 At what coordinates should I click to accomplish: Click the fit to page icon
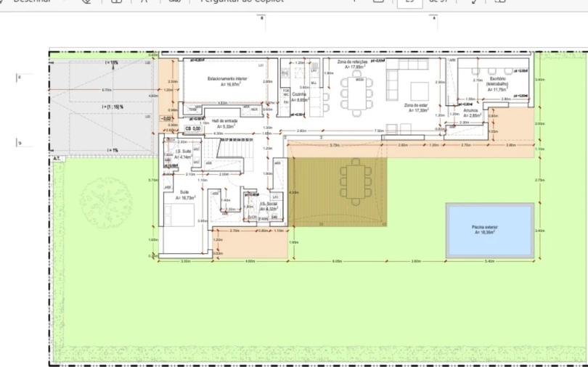click(x=378, y=2)
